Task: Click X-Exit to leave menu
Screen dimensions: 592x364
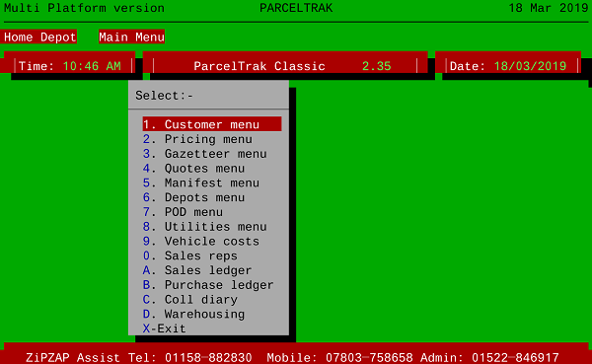Action: (x=164, y=328)
